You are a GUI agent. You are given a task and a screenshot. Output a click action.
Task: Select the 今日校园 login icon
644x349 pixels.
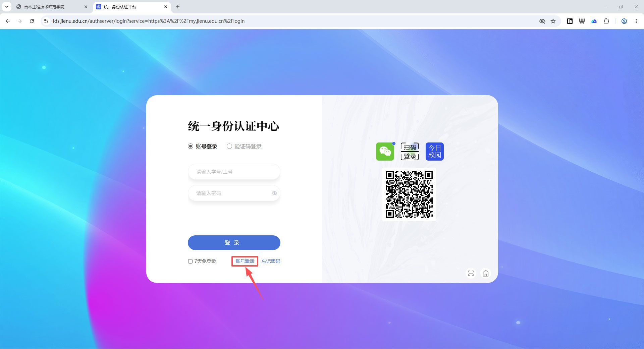point(435,152)
